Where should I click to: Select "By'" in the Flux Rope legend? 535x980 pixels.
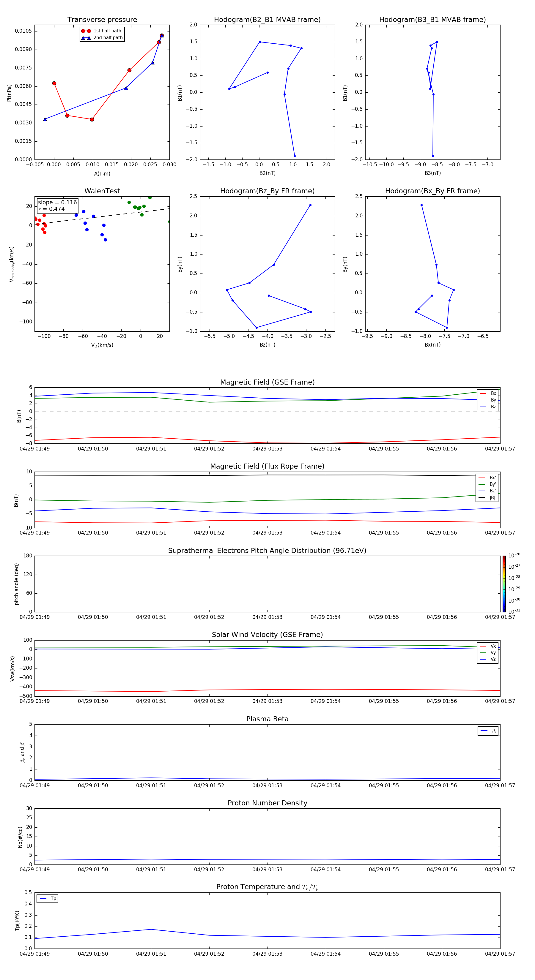(487, 484)
